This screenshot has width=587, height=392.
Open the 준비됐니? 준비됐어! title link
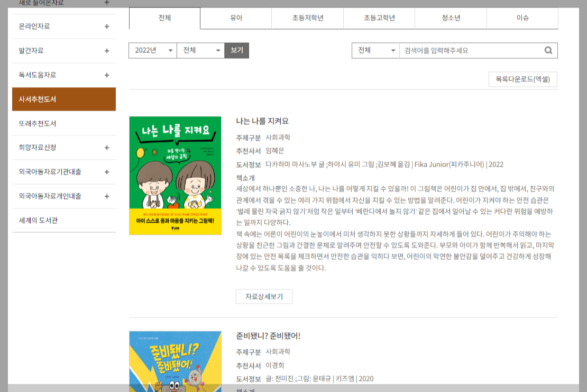(268, 336)
